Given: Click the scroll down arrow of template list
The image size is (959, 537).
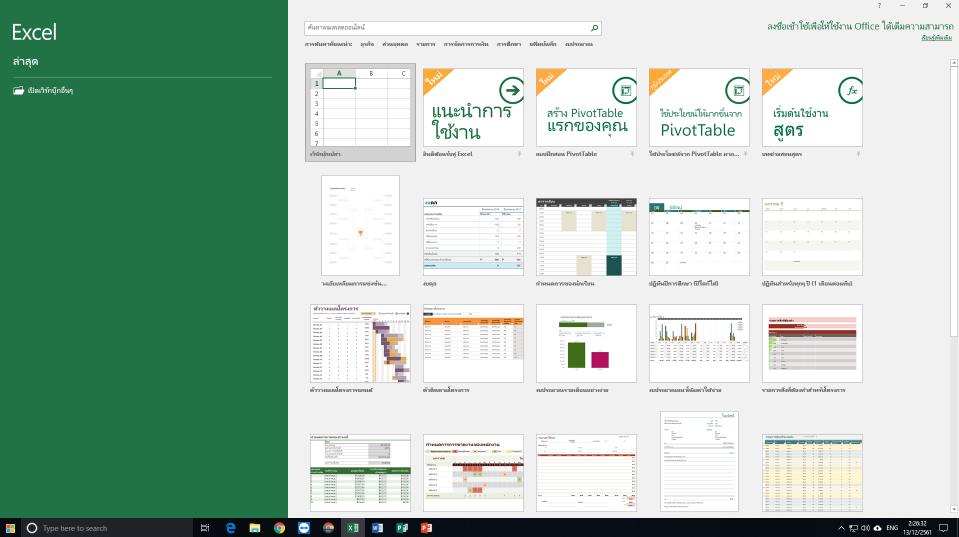Looking at the screenshot, I should coord(953,509).
